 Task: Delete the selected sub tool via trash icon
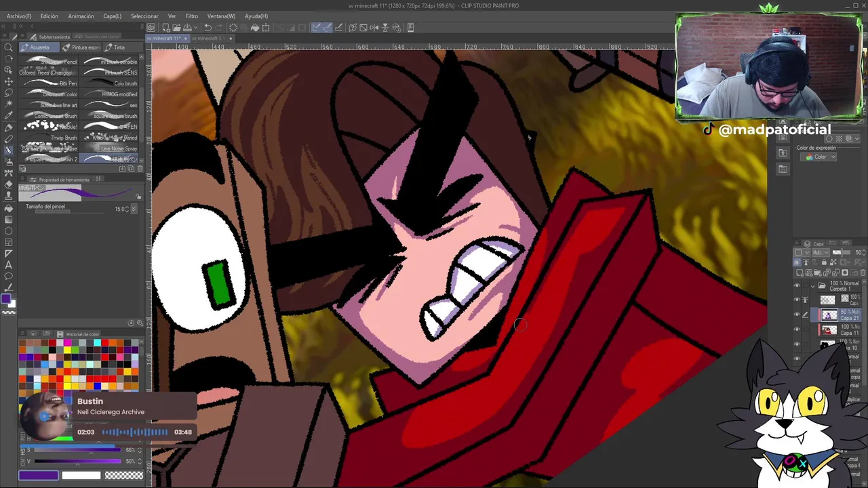tap(140, 169)
